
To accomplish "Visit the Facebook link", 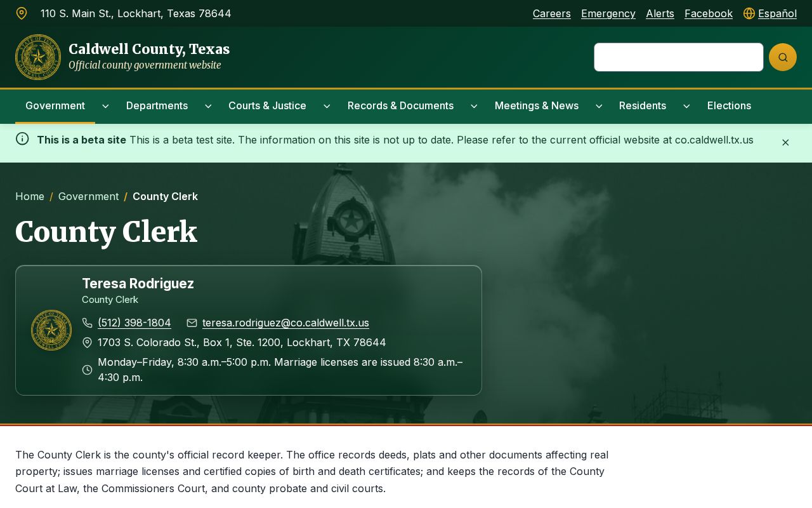I will tap(709, 13).
